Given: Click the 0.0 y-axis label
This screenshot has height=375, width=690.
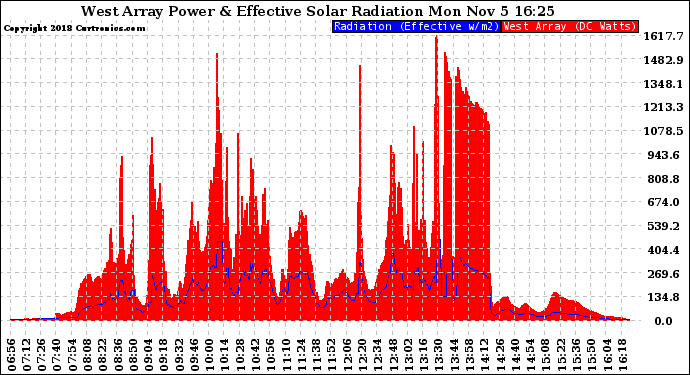Looking at the screenshot, I should [663, 321].
